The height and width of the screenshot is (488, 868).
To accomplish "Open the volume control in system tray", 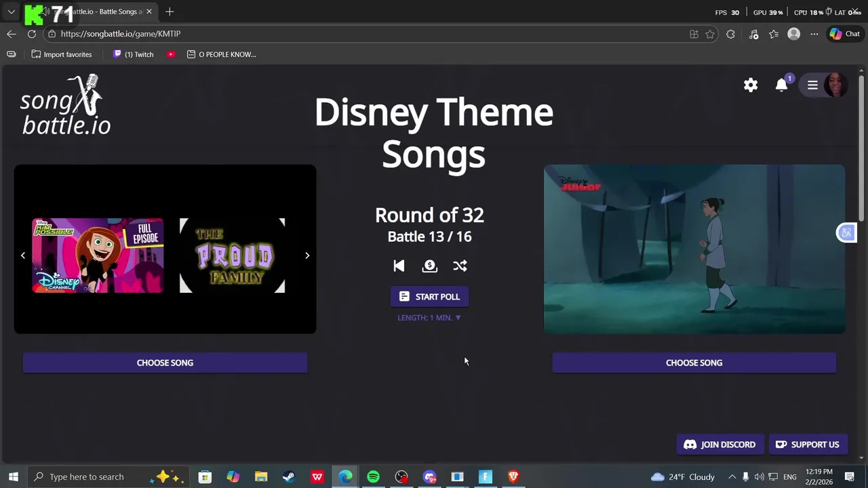I will coord(759,476).
